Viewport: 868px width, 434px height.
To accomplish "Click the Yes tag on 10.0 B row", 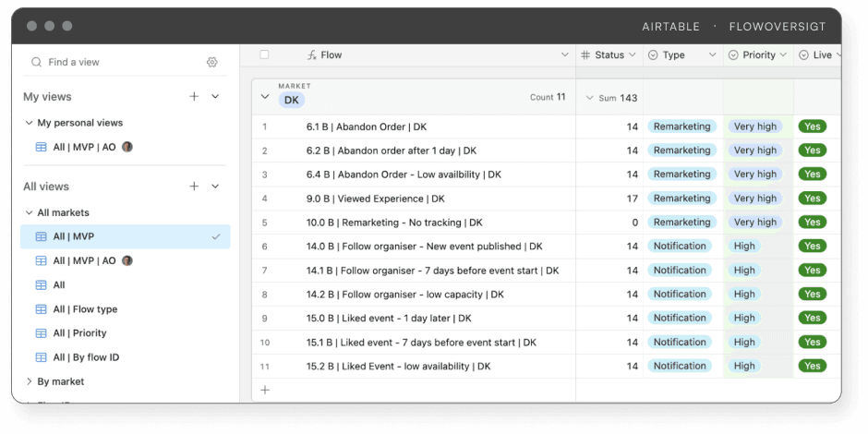I will click(812, 222).
